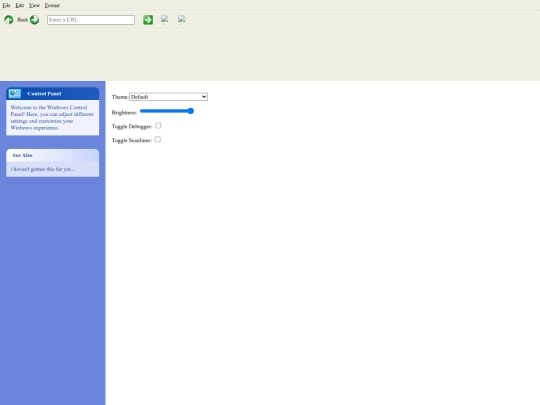Focus the Enter a URL field

[x=91, y=20]
